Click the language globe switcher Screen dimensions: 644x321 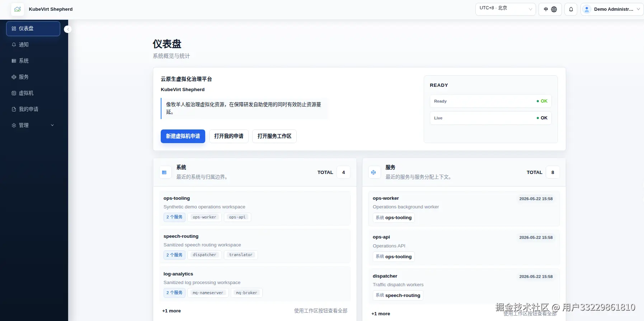pyautogui.click(x=550, y=9)
